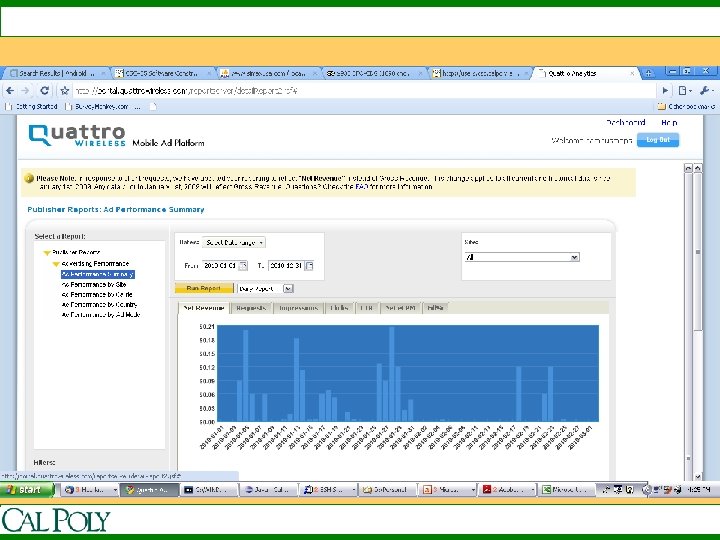Switch to the CTR chart tab

point(366,308)
